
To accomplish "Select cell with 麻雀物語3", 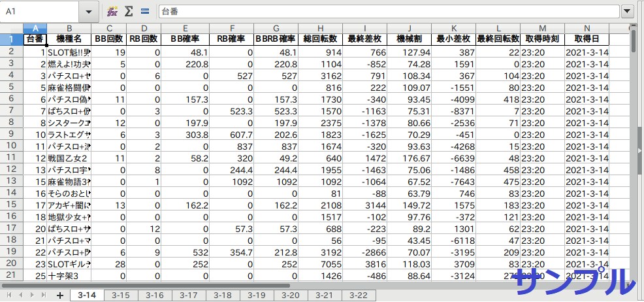I will pos(69,181).
